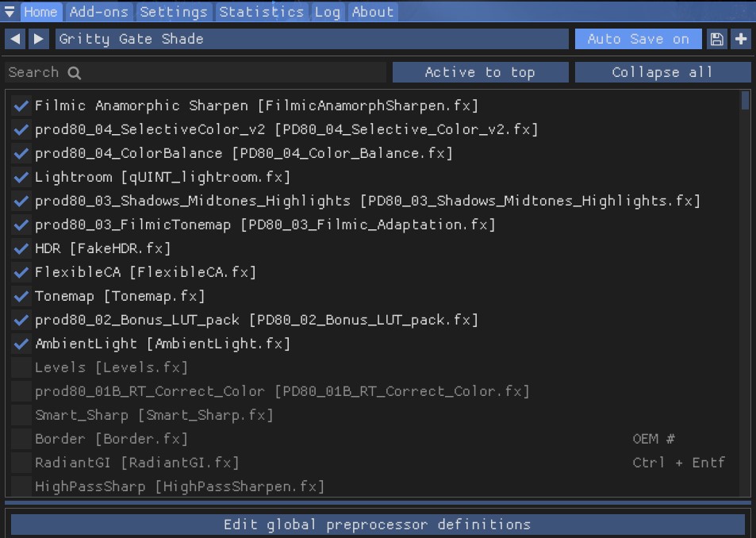Enable the Levels.fx effect checkbox

click(x=21, y=368)
